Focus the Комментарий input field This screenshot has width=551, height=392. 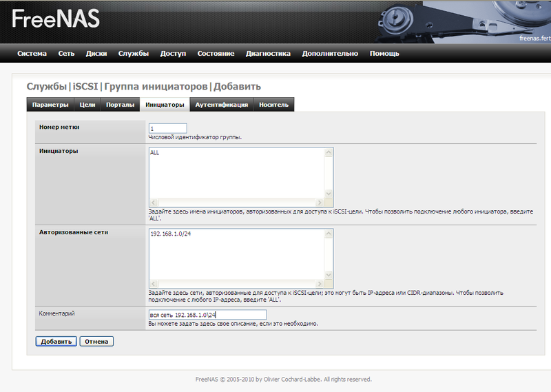[207, 315]
